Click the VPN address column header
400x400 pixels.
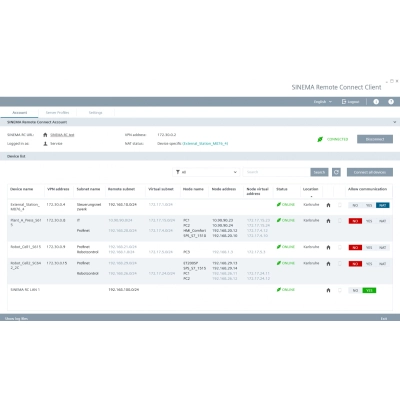pyautogui.click(x=58, y=189)
